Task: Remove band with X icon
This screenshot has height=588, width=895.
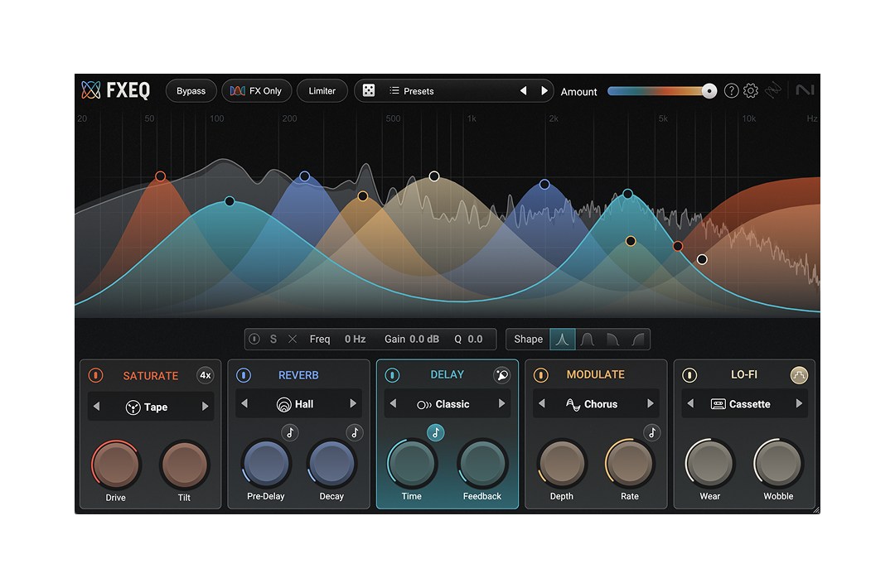Action: click(x=293, y=340)
